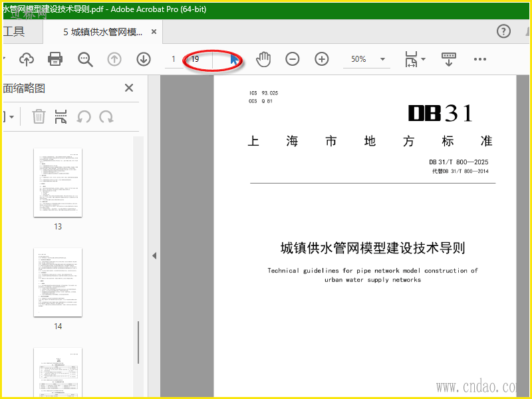Screen dimensions: 532x399
Task: Open the zoom percentage dropdown arrow
Action: pyautogui.click(x=383, y=59)
